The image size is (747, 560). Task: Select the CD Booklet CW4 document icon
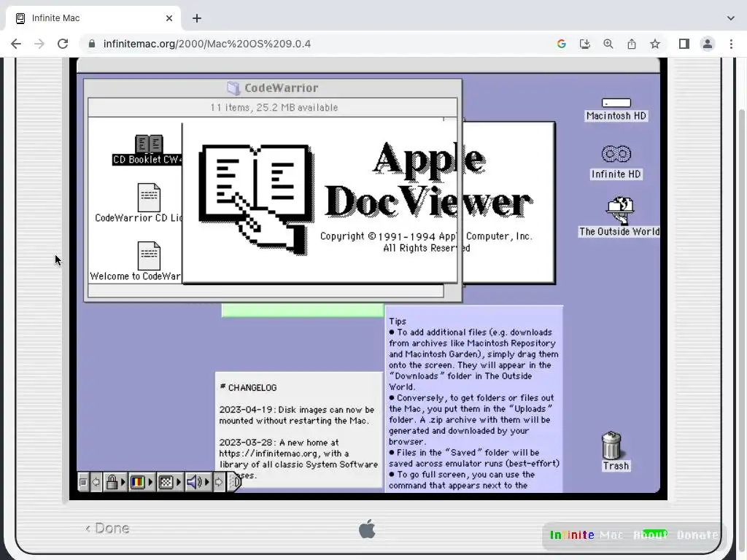click(149, 144)
